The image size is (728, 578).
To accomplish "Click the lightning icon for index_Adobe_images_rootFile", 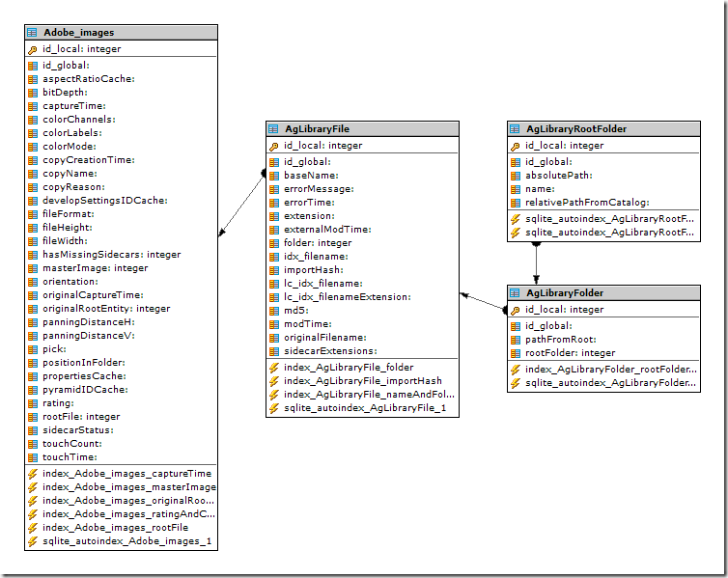I will click(33, 528).
